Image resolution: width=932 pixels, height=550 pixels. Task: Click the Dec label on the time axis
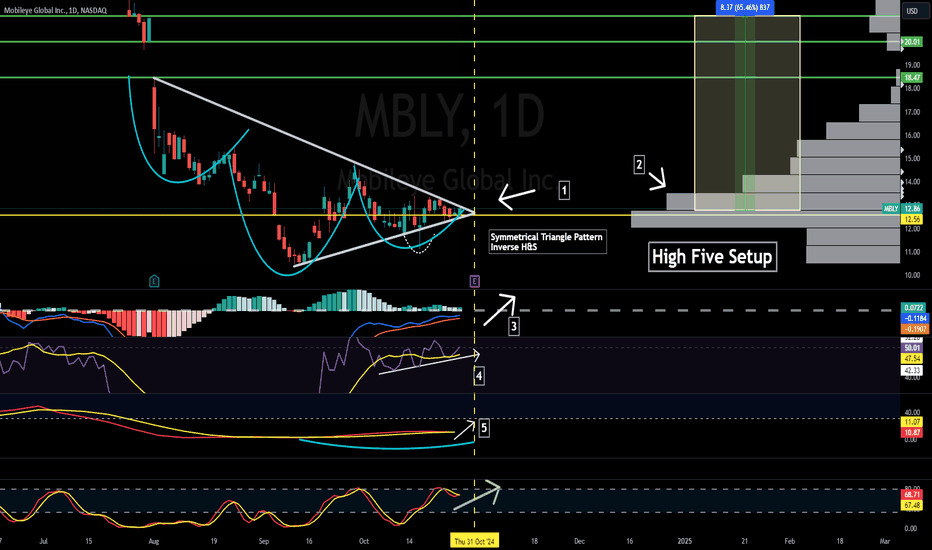coord(580,541)
